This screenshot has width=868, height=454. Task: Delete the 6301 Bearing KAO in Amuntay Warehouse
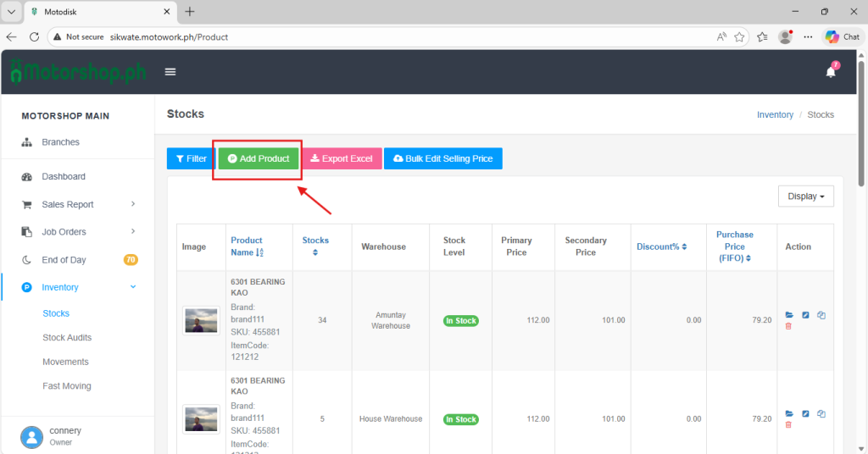click(x=788, y=326)
